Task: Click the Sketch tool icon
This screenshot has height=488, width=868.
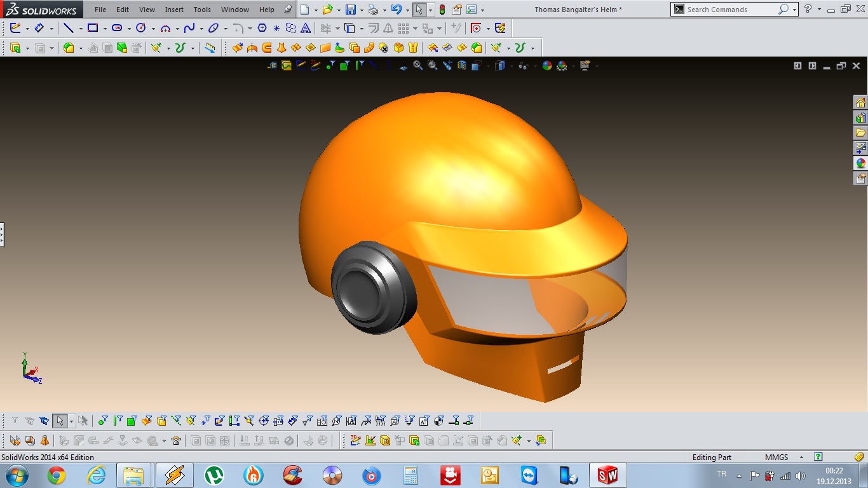Action: coord(15,28)
